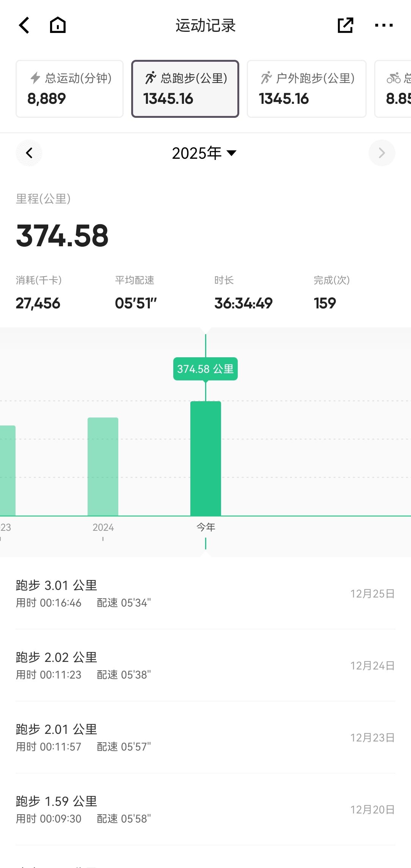Open the 12月24日 2.02 公里 run
The height and width of the screenshot is (868, 411).
(x=205, y=665)
